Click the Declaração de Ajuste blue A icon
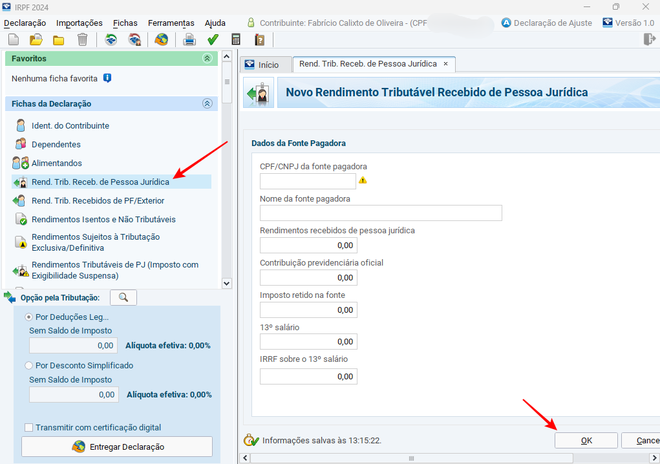 506,23
